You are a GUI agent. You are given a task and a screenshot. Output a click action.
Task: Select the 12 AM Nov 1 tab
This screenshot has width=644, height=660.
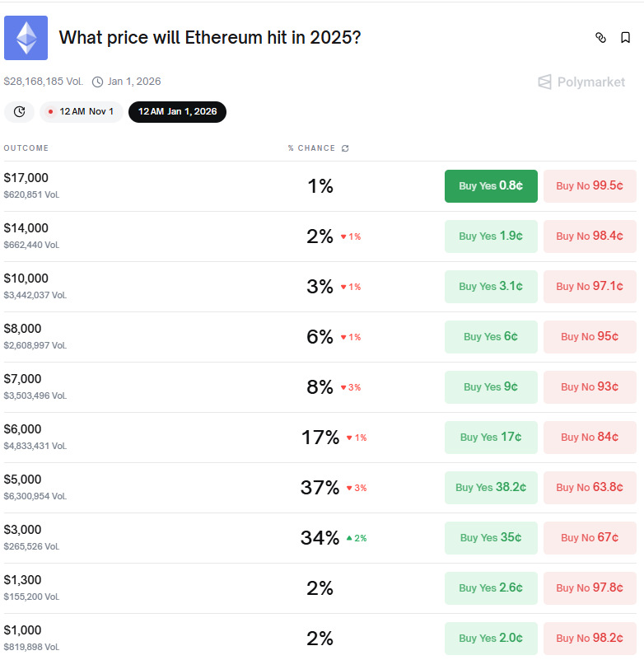pyautogui.click(x=82, y=111)
